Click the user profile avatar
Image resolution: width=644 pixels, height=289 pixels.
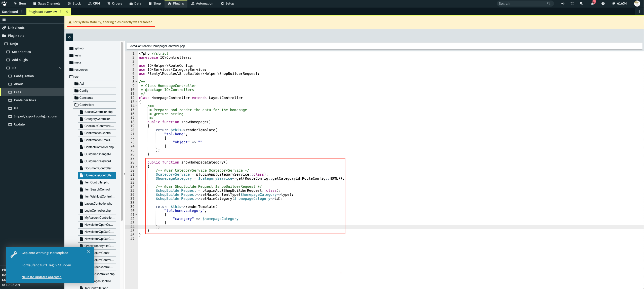[637, 4]
